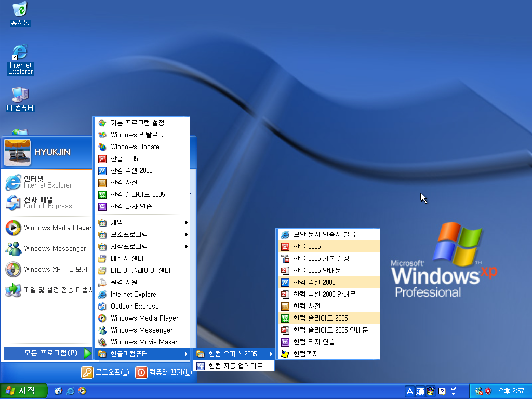The width and height of the screenshot is (532, 399).
Task: Select Outlook Express in the programs list
Action: pos(142,306)
